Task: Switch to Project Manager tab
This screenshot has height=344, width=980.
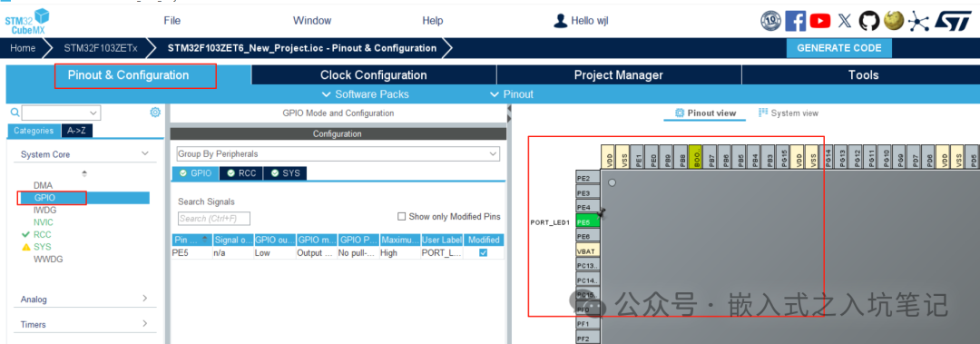Action: 619,75
